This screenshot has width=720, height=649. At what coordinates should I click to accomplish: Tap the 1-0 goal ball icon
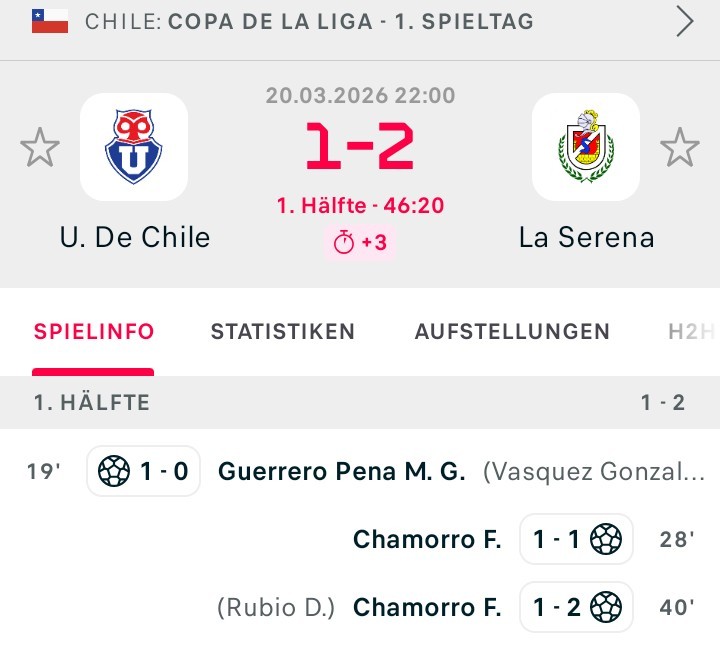(x=114, y=471)
